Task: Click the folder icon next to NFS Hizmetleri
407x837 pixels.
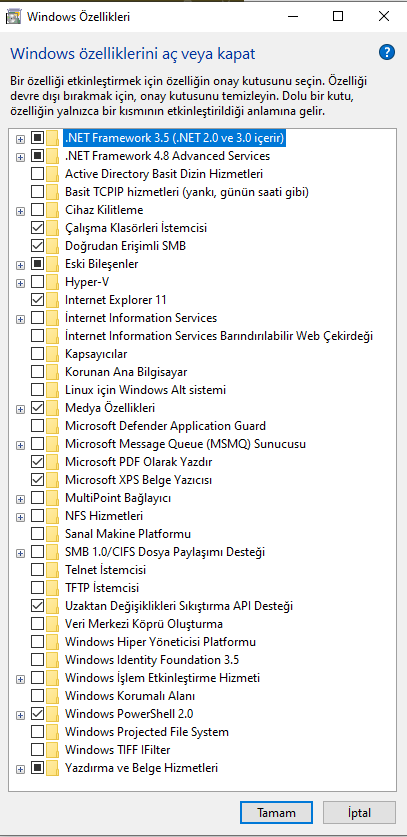Action: [x=52, y=516]
